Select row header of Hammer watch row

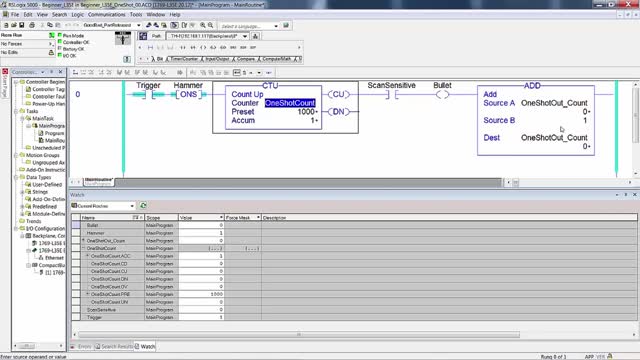tap(76, 233)
